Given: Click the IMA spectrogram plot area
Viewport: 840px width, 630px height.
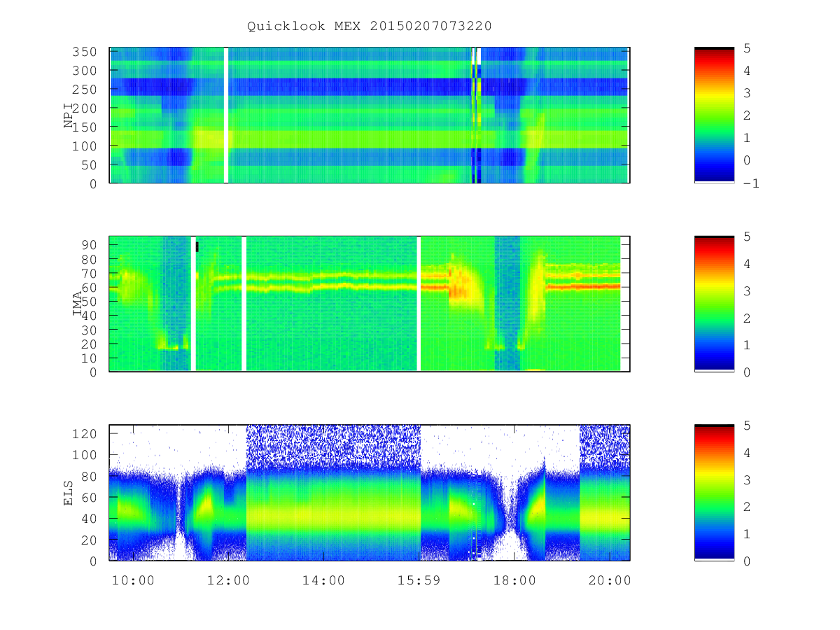Looking at the screenshot, I should [x=370, y=304].
